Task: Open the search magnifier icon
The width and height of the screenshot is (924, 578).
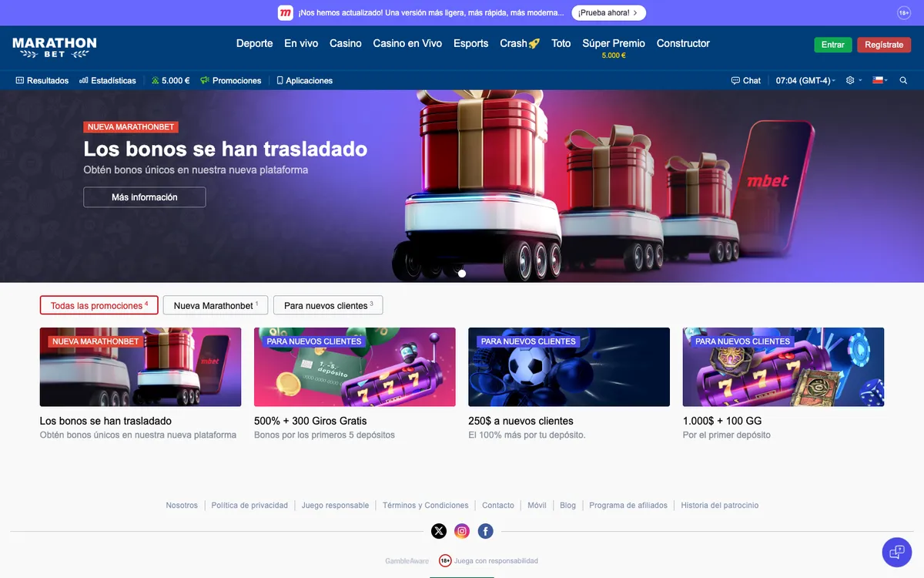Action: click(x=903, y=80)
